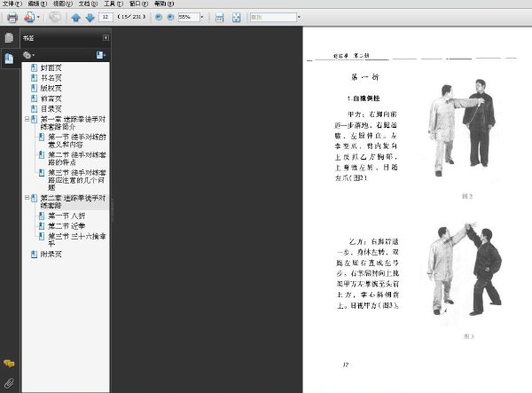Select the 前言页 bookmark

point(51,98)
